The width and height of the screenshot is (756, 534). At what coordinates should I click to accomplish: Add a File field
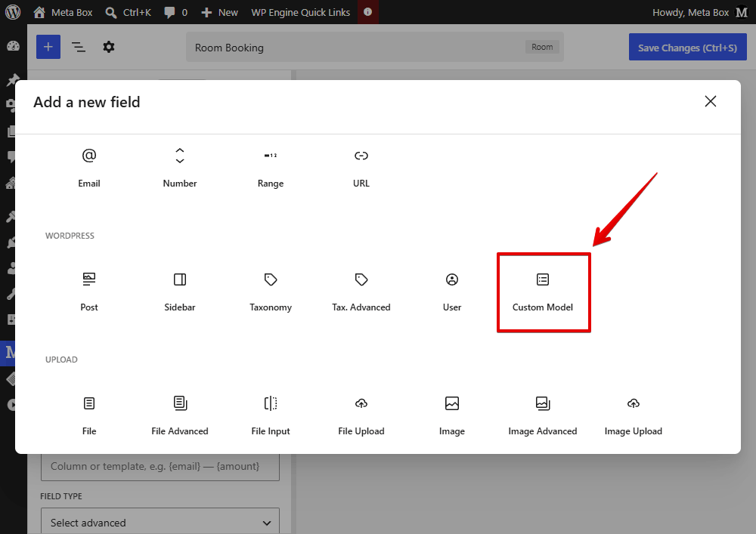tap(89, 416)
